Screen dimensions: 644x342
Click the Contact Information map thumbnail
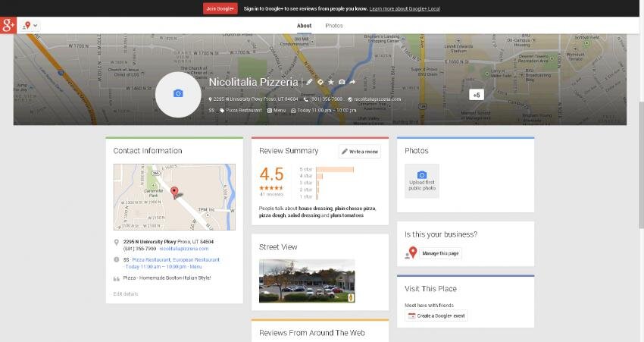point(174,197)
